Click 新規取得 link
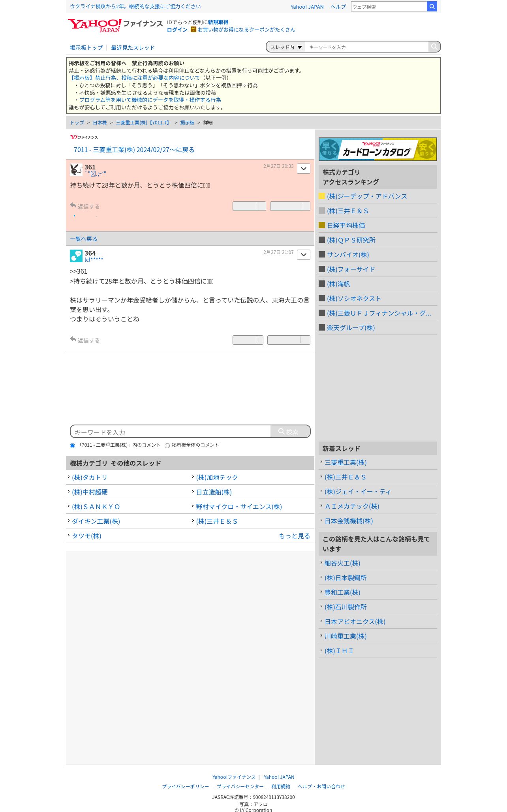The height and width of the screenshot is (812, 507). point(218,22)
